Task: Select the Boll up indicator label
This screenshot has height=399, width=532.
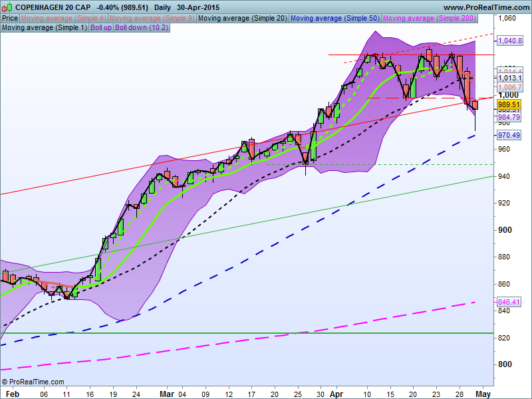Action: (x=101, y=27)
